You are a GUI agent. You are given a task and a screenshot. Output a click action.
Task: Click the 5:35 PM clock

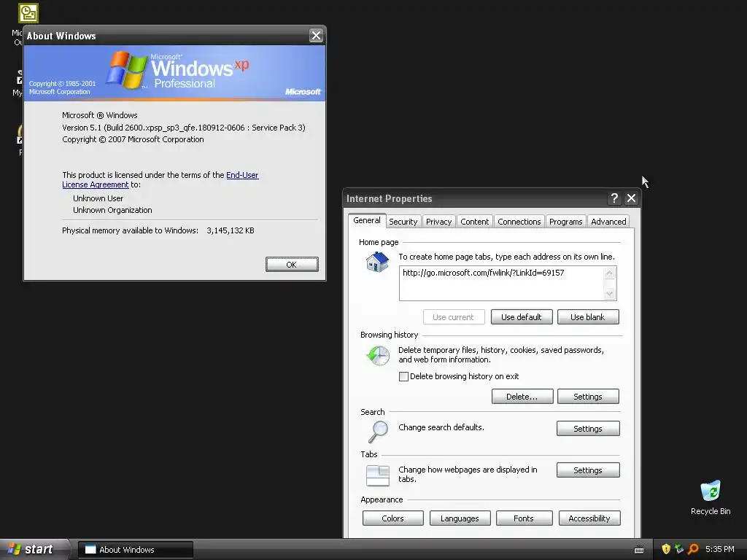coord(720,550)
